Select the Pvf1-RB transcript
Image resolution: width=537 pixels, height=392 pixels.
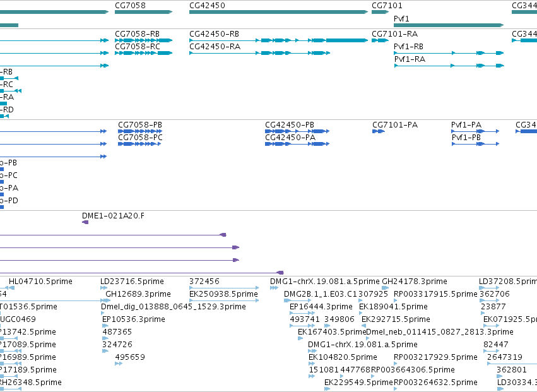point(449,53)
